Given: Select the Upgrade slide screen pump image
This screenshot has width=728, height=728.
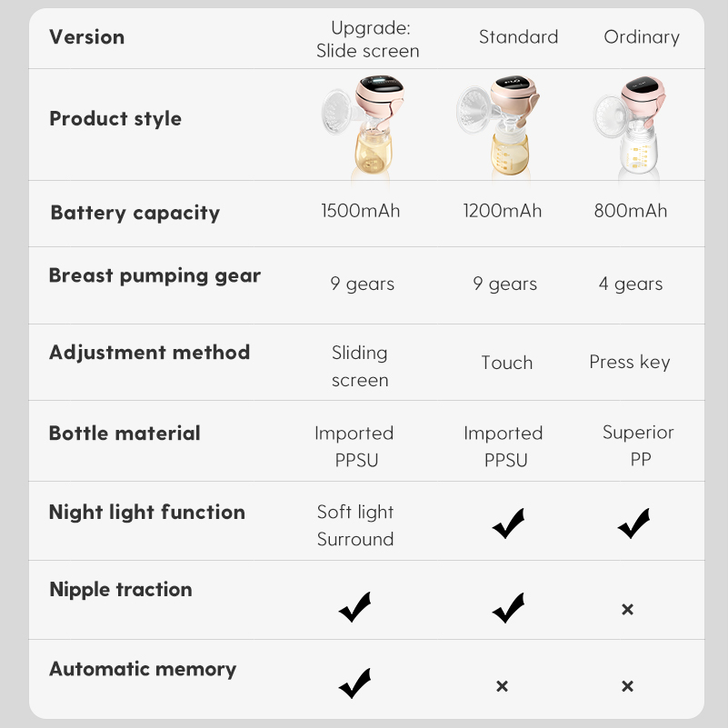Looking at the screenshot, I should pyautogui.click(x=364, y=125).
